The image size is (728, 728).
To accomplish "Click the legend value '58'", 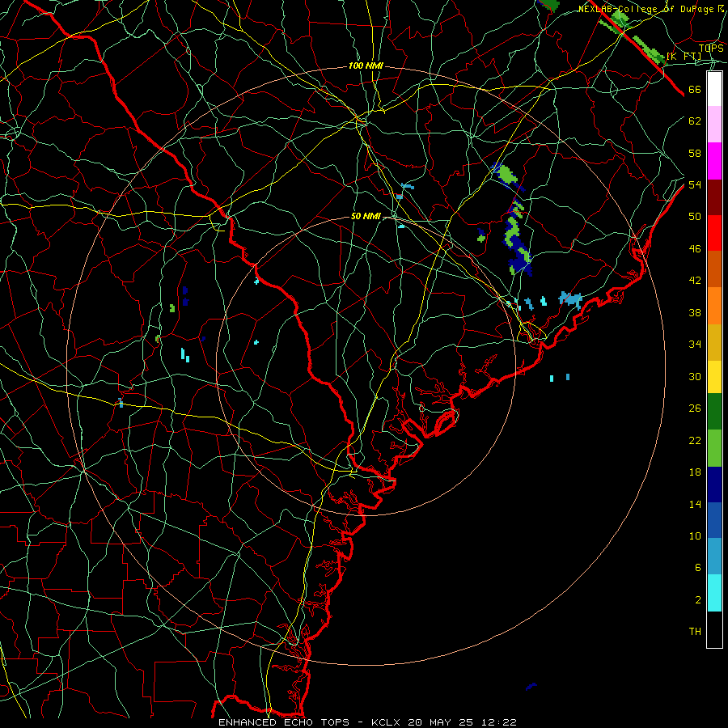I will pyautogui.click(x=695, y=153).
